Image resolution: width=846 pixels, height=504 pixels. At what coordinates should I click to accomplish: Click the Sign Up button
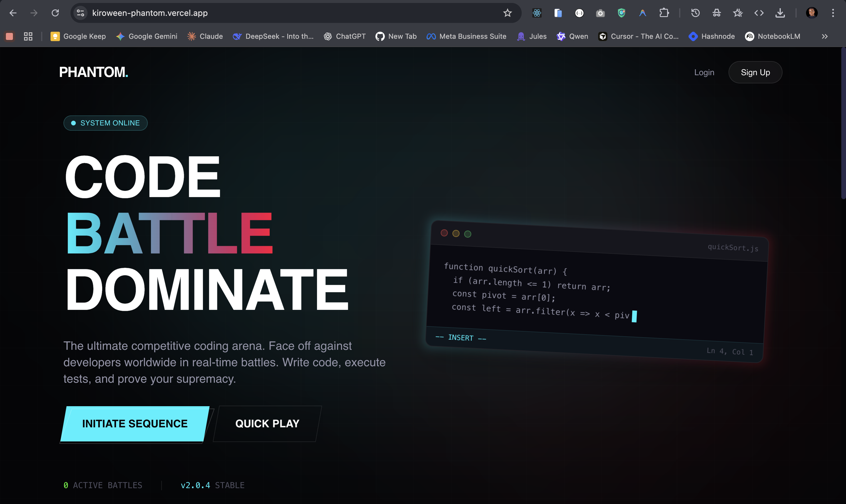tap(755, 72)
